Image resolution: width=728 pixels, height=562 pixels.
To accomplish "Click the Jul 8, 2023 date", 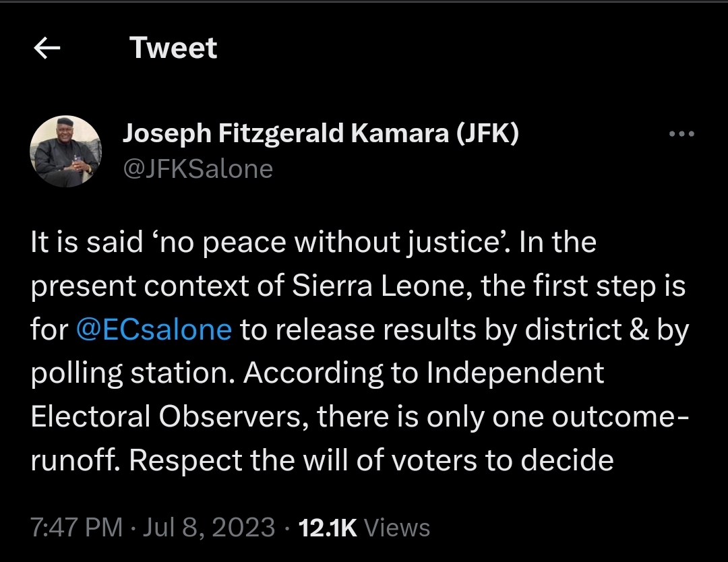I will pyautogui.click(x=210, y=528).
